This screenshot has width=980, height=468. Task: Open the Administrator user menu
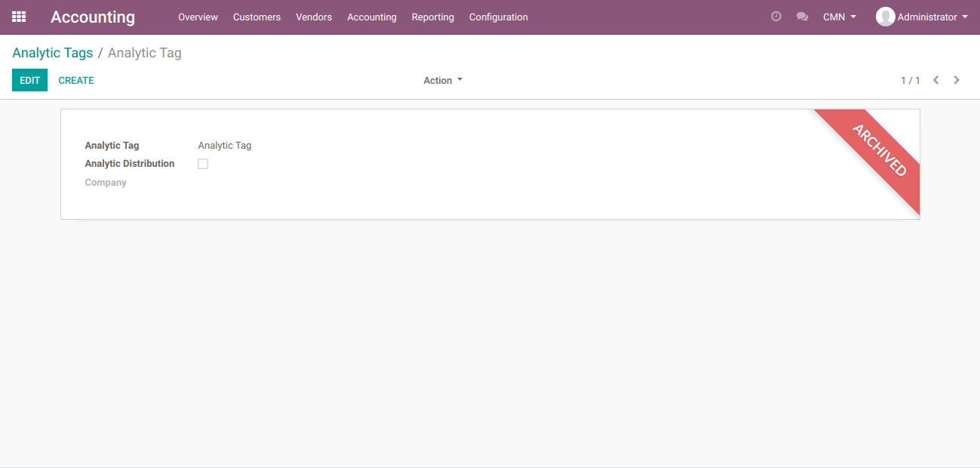922,16
